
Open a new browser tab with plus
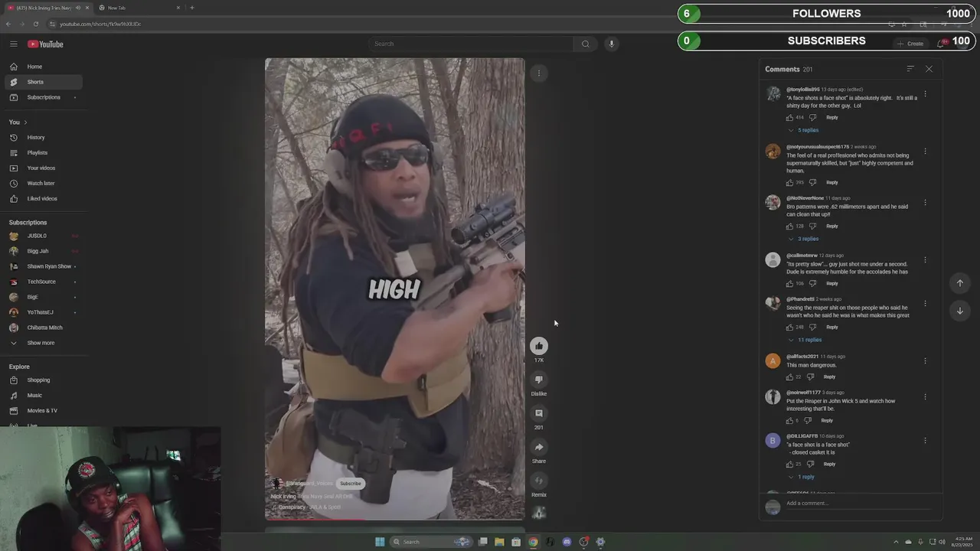[x=191, y=8]
